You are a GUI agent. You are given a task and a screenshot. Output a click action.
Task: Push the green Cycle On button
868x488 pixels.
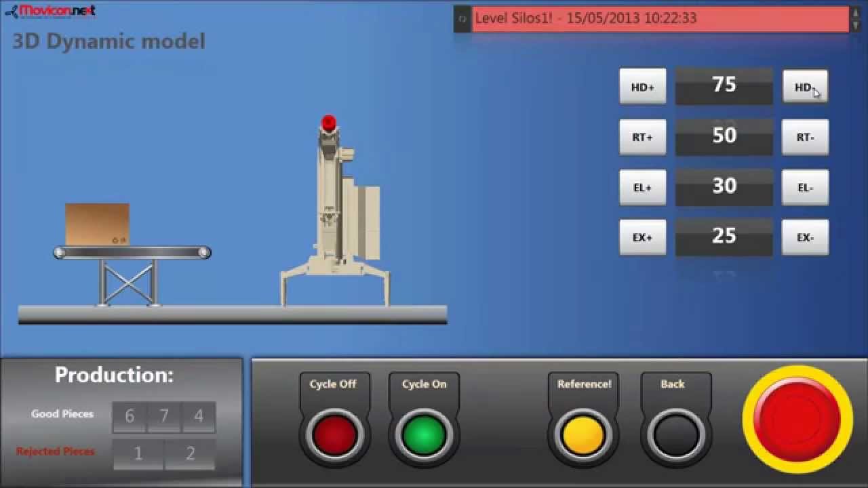[424, 434]
